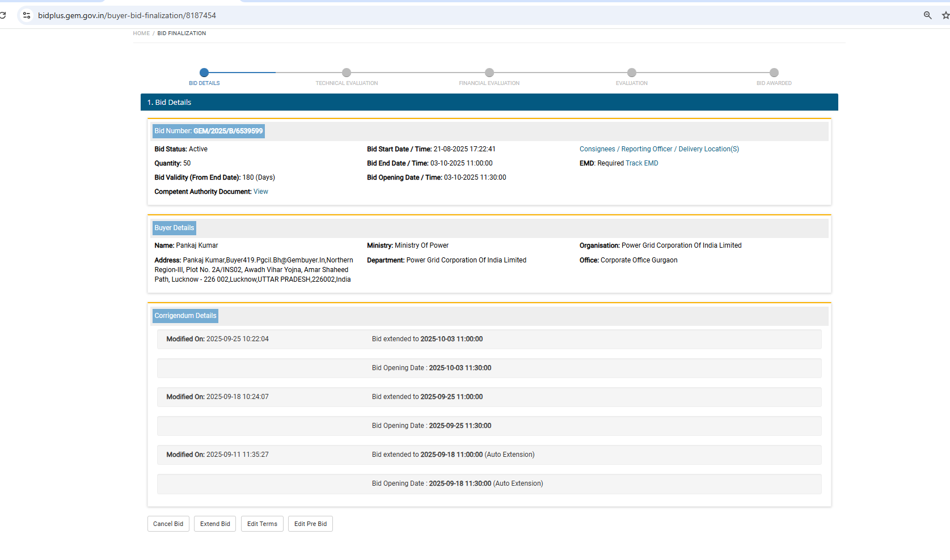Screen dimensions: 950x560
Task: Click the Edit Pre Bid button
Action: point(310,524)
